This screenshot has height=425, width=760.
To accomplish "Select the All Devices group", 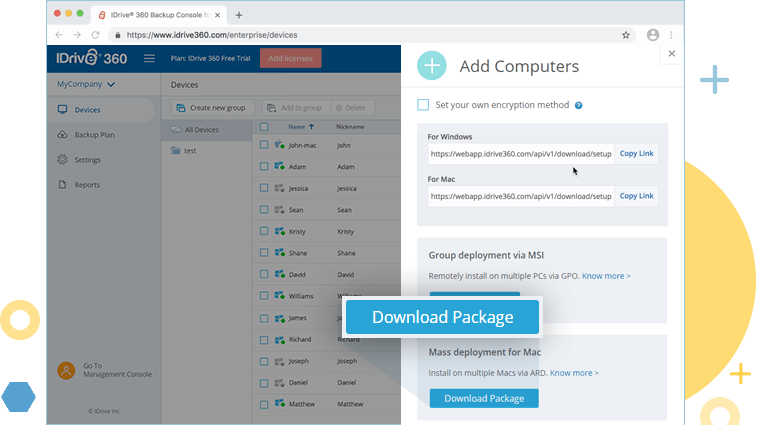I will [x=207, y=130].
